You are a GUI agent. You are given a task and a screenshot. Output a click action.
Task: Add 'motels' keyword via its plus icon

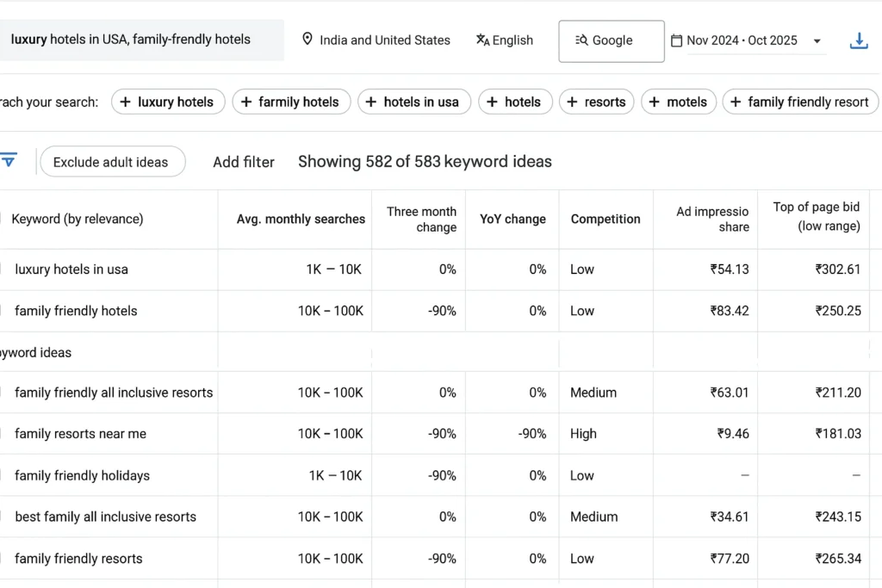pos(655,102)
